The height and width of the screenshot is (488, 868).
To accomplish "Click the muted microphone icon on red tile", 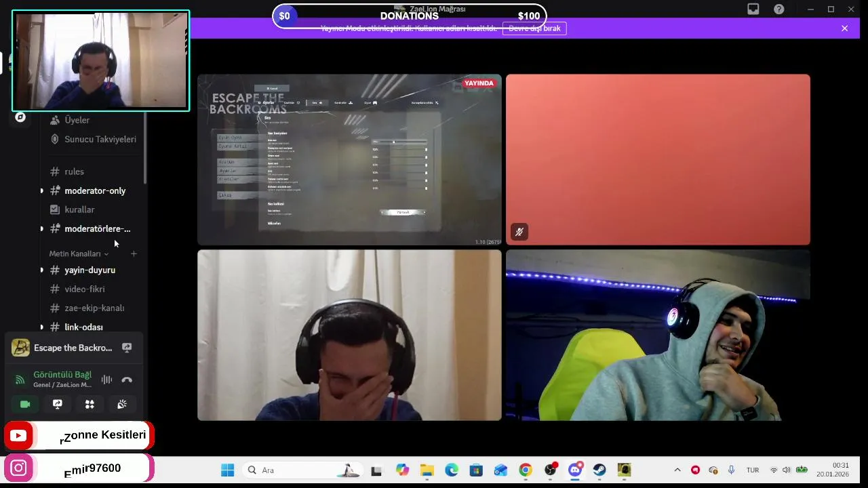I will pyautogui.click(x=519, y=232).
